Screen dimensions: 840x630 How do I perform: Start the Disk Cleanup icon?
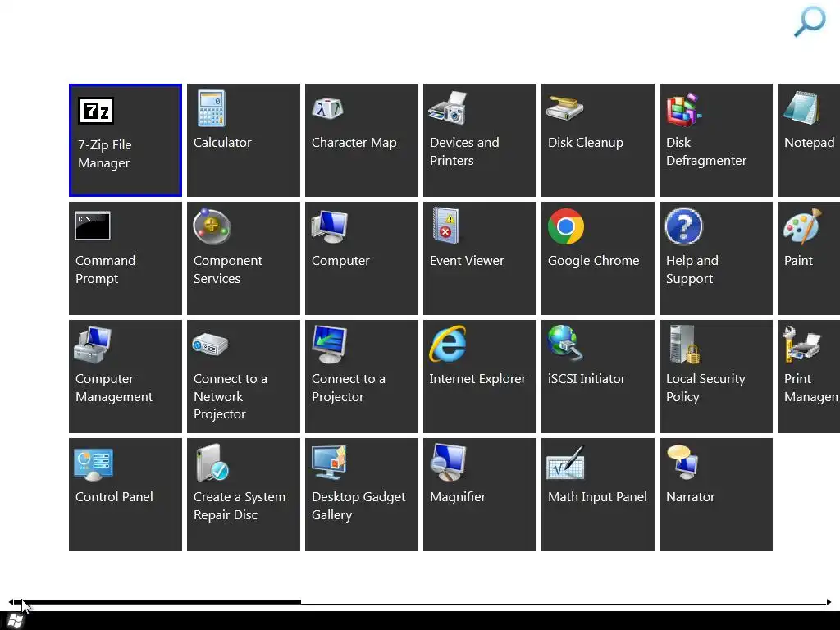point(564,108)
